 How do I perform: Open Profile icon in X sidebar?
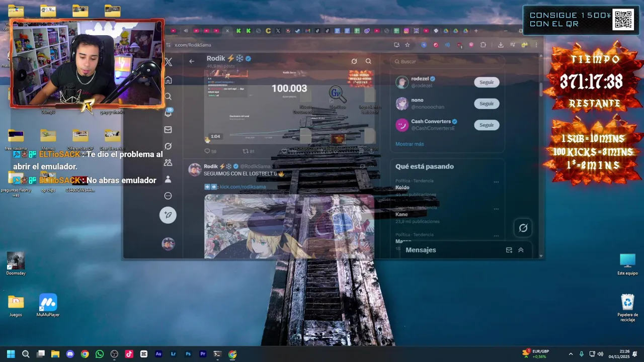pos(168,179)
